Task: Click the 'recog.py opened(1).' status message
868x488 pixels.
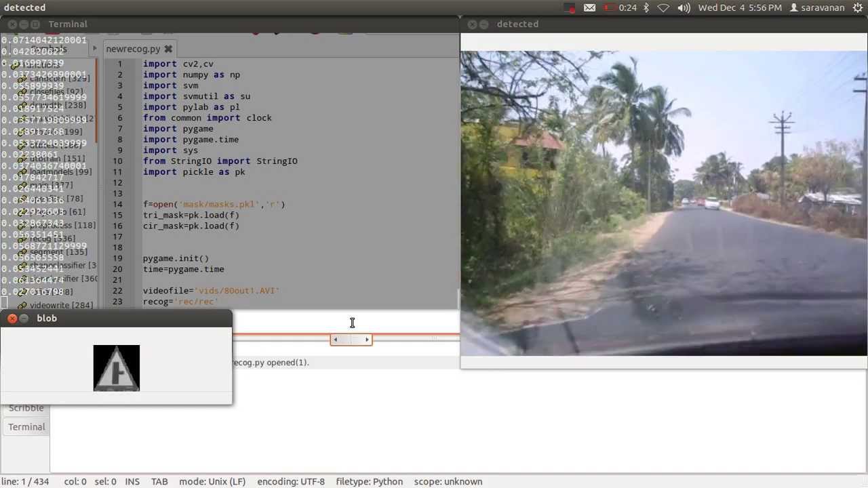Action: (x=271, y=363)
